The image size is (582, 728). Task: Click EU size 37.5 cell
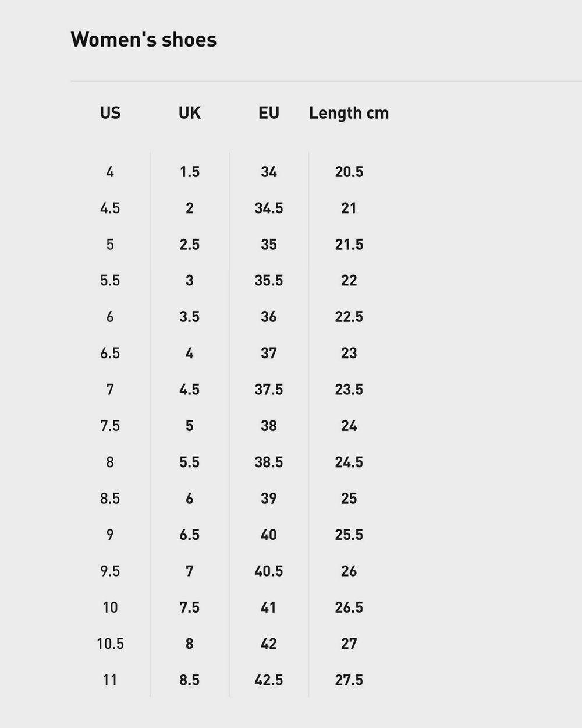pos(269,389)
